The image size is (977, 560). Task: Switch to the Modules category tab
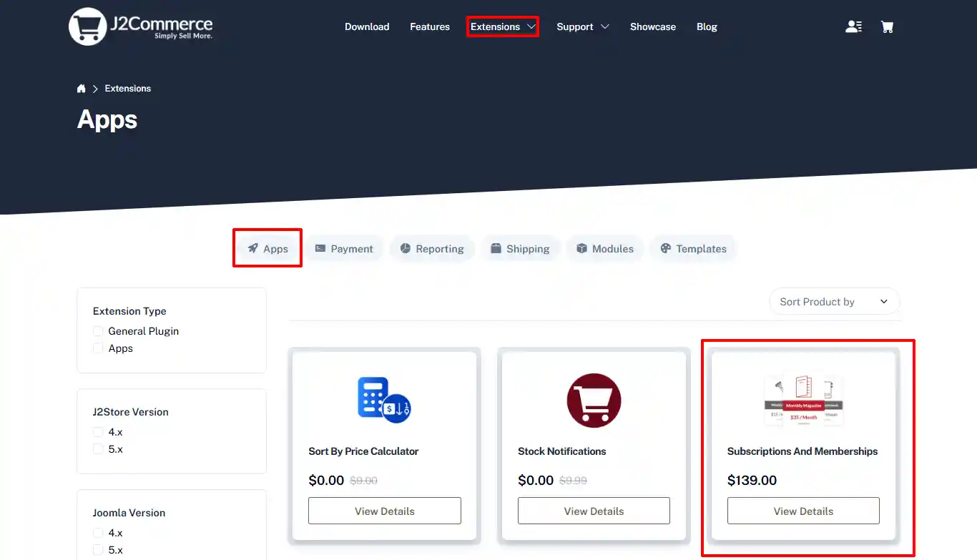pos(604,248)
